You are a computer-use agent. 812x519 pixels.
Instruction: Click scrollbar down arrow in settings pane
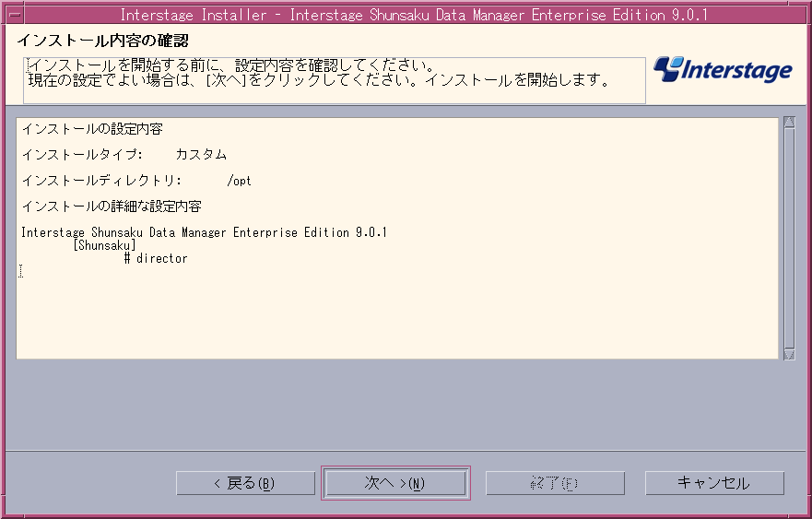point(789,354)
